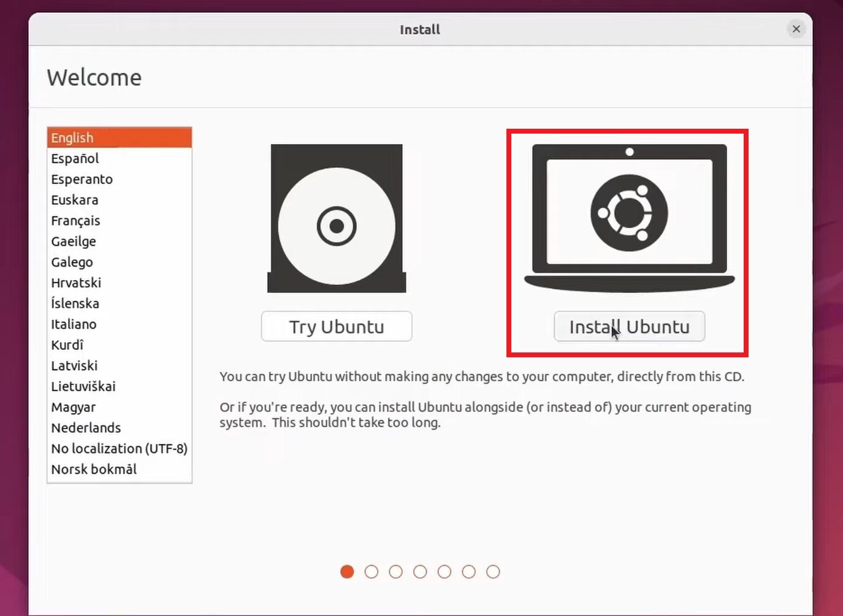The height and width of the screenshot is (616, 843).
Task: Click the laptop Ubuntu logo icon
Action: [629, 218]
